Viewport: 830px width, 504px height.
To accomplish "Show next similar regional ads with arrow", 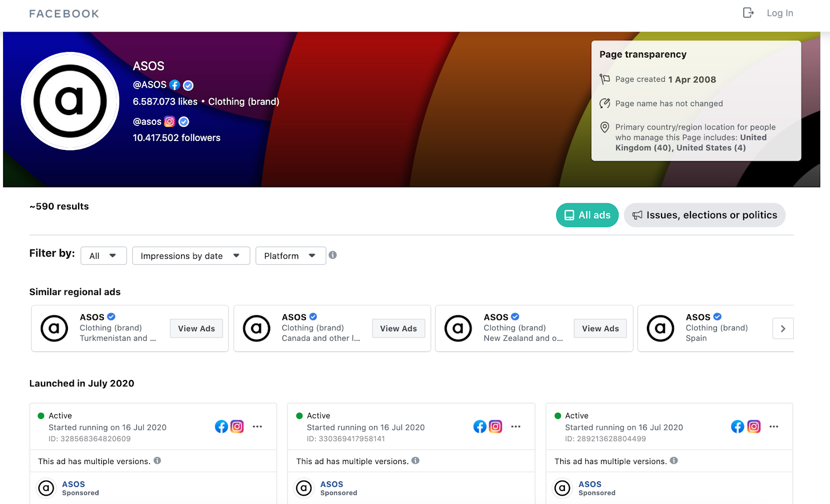I will coord(783,329).
